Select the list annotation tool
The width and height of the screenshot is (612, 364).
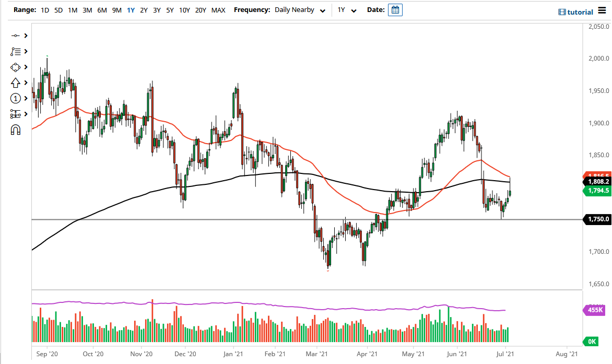click(x=15, y=52)
